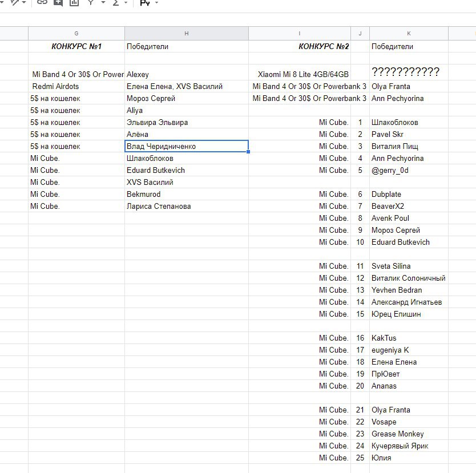
Task: Create a filter with the funnel icon
Action: (90, 2)
